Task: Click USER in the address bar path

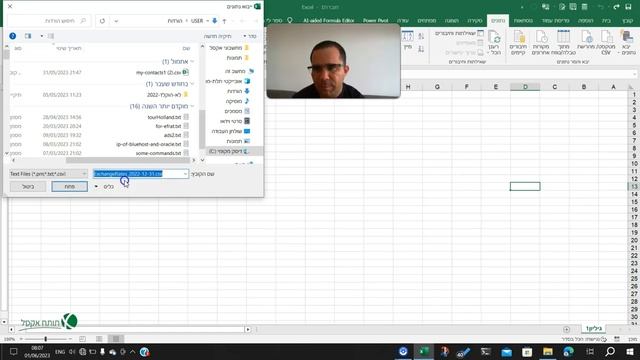Action: click(197, 21)
